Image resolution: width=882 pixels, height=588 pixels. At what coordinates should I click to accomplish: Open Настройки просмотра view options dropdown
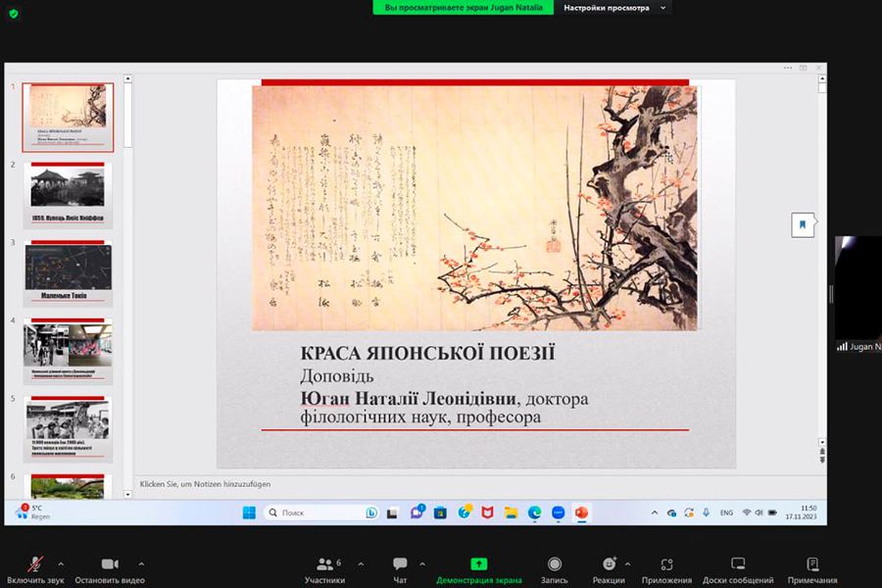(x=613, y=8)
